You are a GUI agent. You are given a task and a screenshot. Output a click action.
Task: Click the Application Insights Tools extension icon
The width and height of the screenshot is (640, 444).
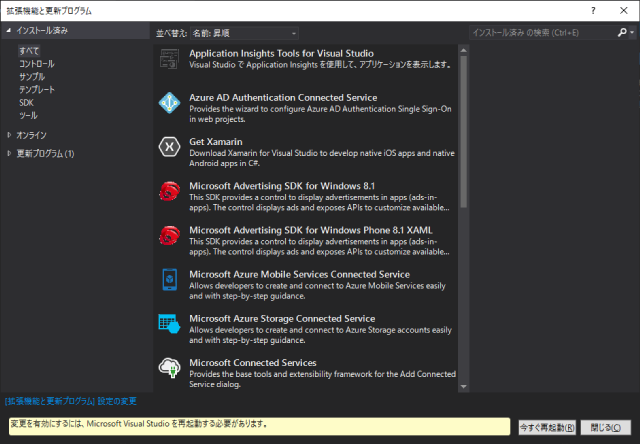point(169,59)
